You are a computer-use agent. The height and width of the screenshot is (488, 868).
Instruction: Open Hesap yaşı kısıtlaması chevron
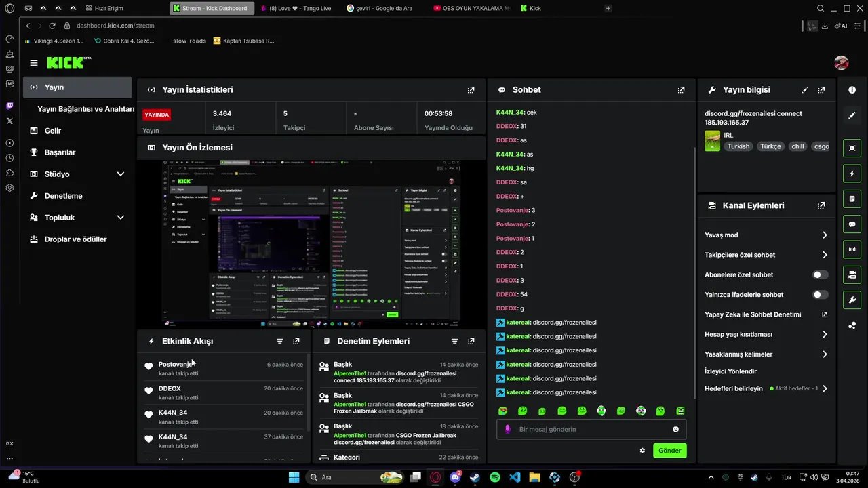[x=825, y=334]
